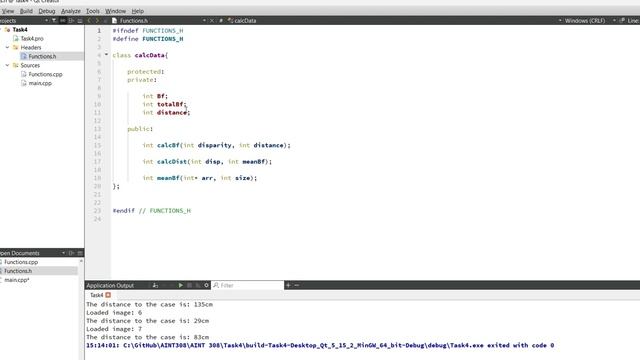This screenshot has height=360, width=640.
Task: Open the Debug menu
Action: click(x=47, y=11)
